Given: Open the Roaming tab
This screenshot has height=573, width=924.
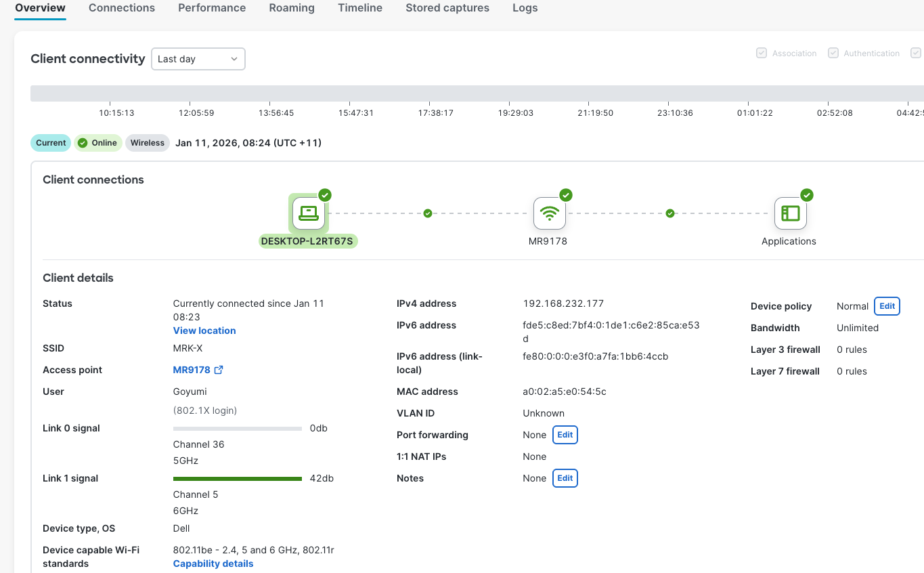Looking at the screenshot, I should pyautogui.click(x=292, y=8).
